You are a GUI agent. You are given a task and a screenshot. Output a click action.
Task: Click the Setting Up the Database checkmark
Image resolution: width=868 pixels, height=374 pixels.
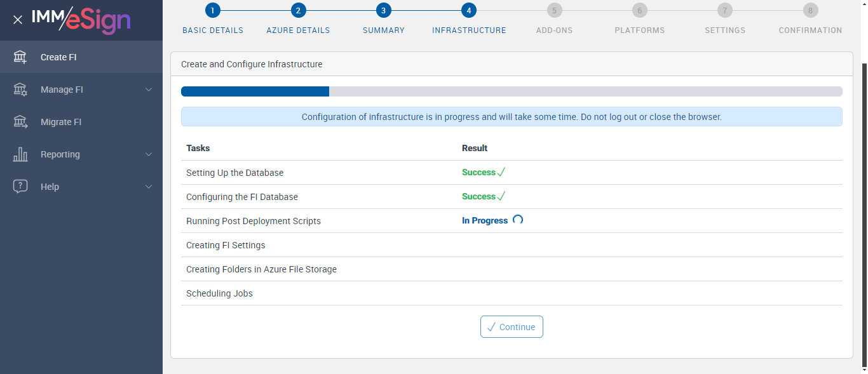pos(501,172)
